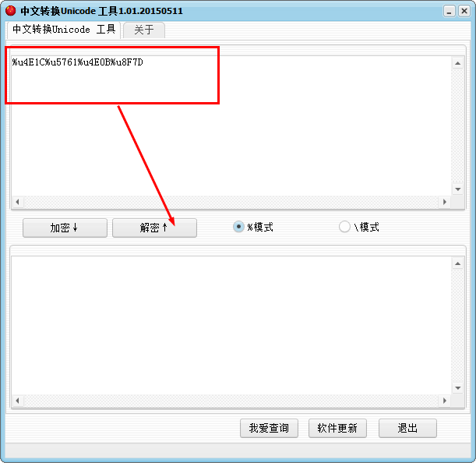
Task: Click upper text box scroll-down arrow
Action: coord(458,189)
